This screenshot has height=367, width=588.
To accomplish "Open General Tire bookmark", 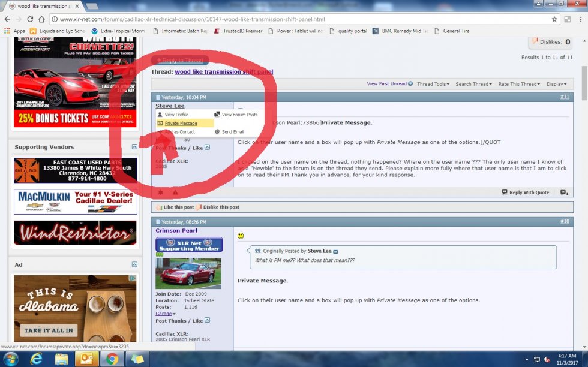I will (x=452, y=31).
